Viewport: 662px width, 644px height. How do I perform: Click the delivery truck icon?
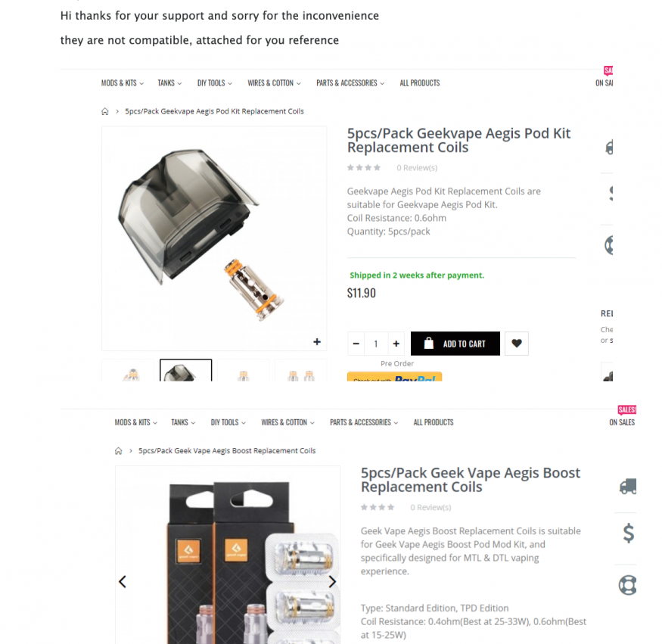[628, 486]
